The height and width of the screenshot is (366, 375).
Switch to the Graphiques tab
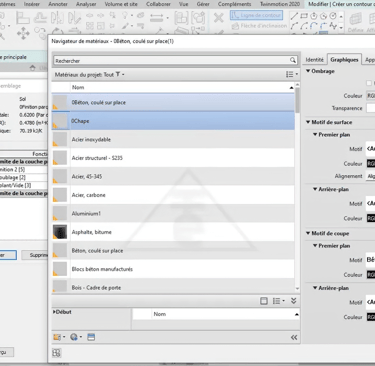tap(344, 60)
